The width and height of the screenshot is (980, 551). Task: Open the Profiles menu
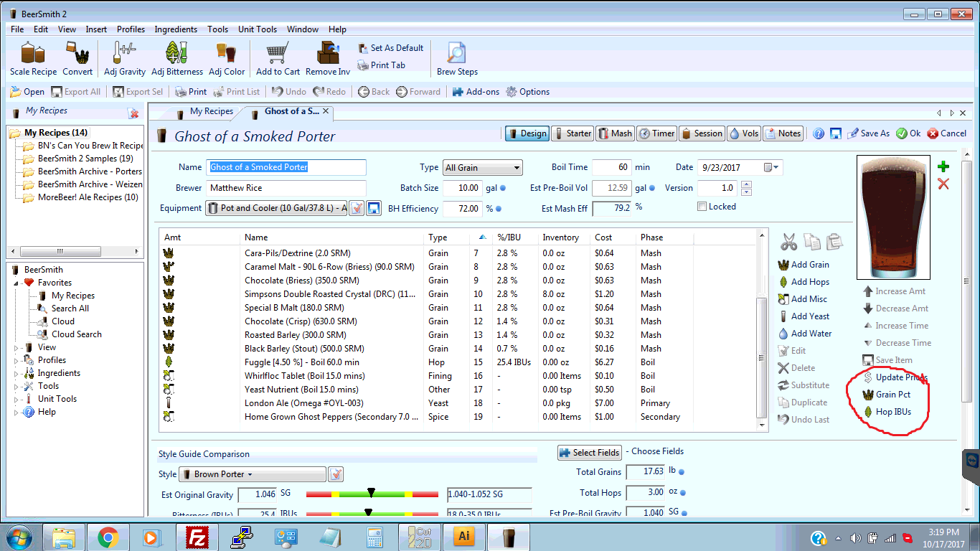131,29
